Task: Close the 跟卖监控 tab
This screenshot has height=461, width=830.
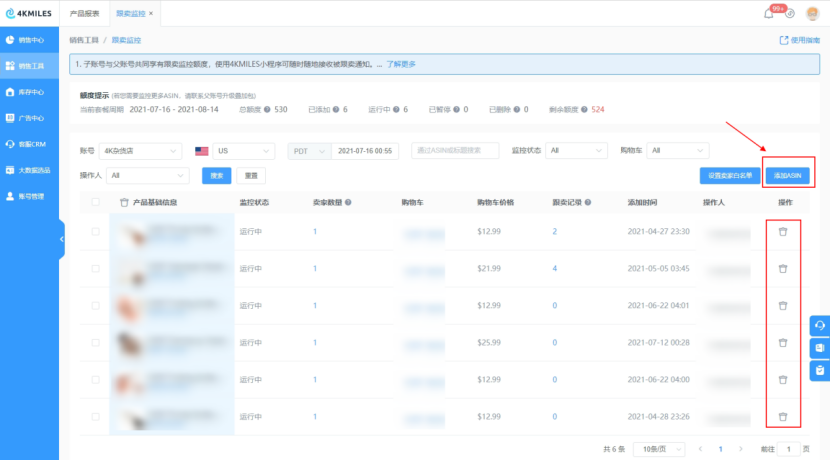Action: coord(151,13)
